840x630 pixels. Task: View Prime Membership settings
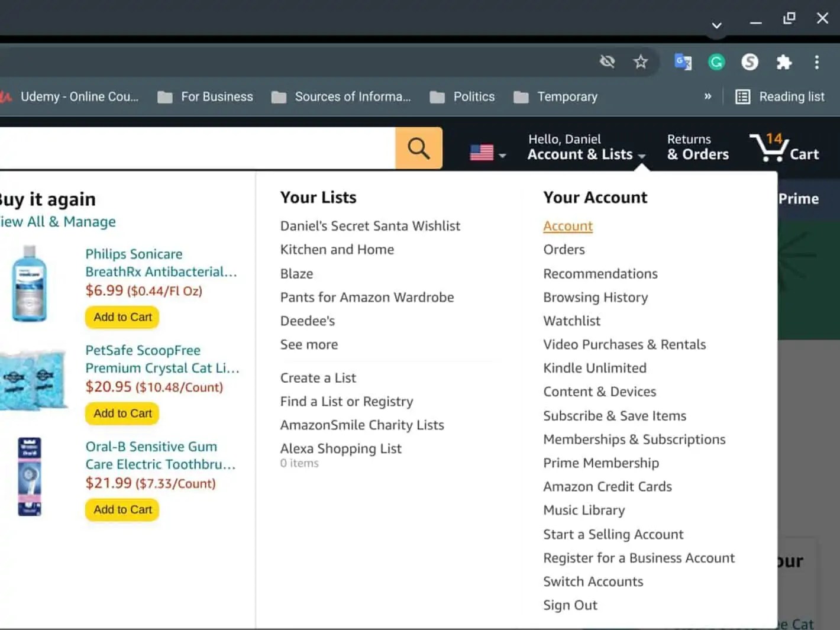coord(601,463)
